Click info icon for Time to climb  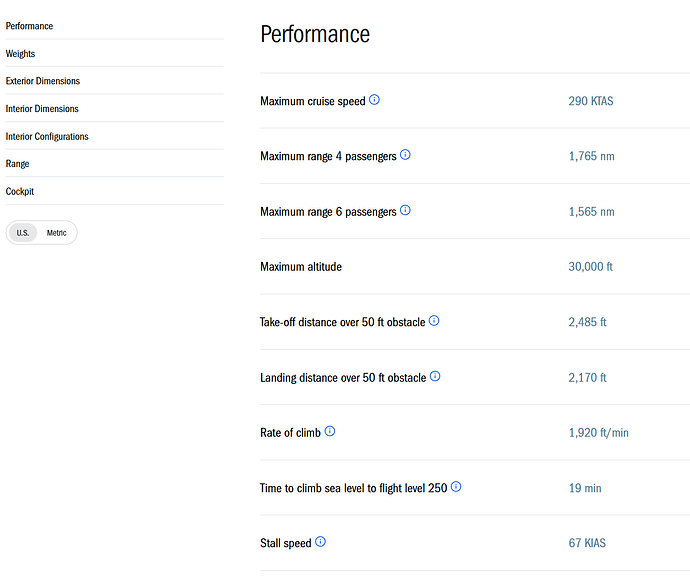coord(456,487)
